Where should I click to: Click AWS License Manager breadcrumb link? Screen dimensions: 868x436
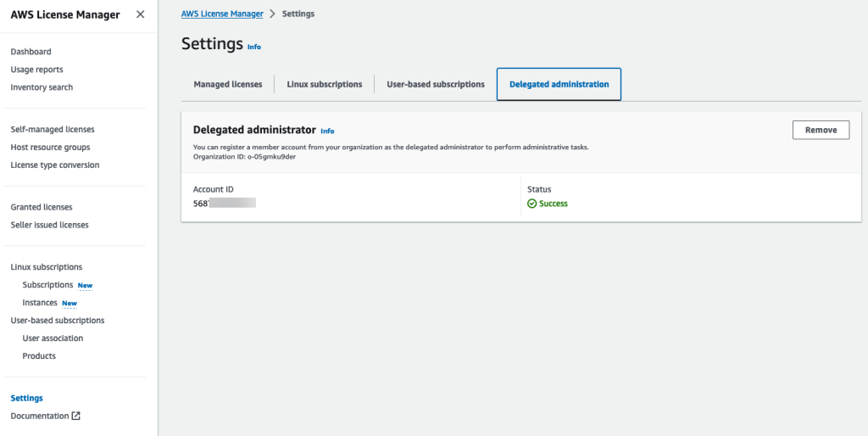click(222, 14)
